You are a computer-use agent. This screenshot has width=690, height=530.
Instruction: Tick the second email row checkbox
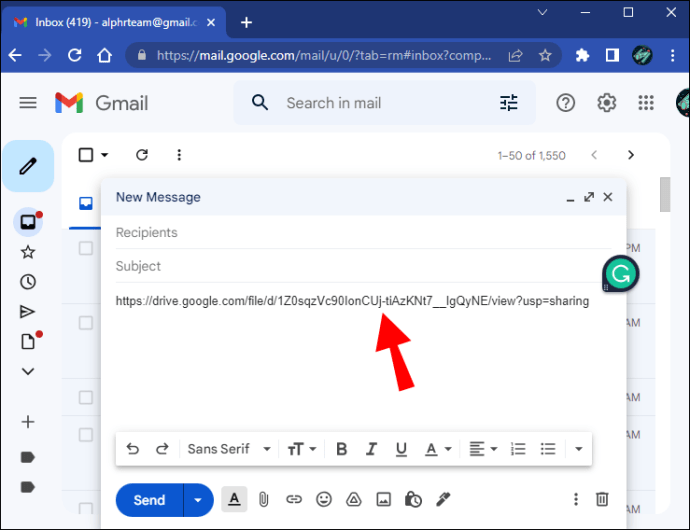coord(86,323)
